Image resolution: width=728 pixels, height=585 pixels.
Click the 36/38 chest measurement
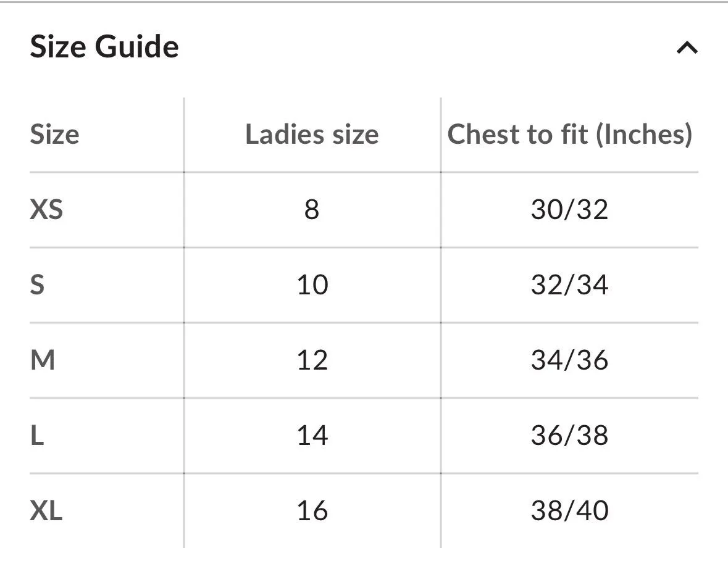point(569,436)
